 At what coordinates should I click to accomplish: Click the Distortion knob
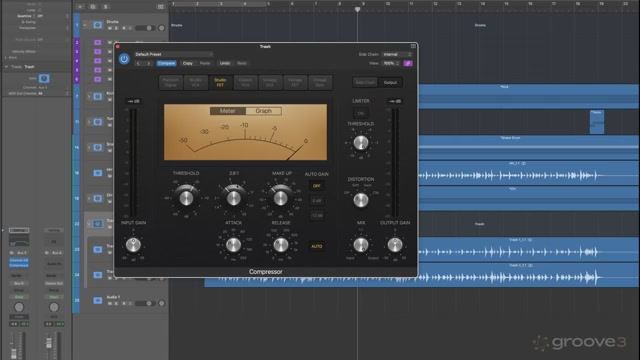tap(361, 200)
